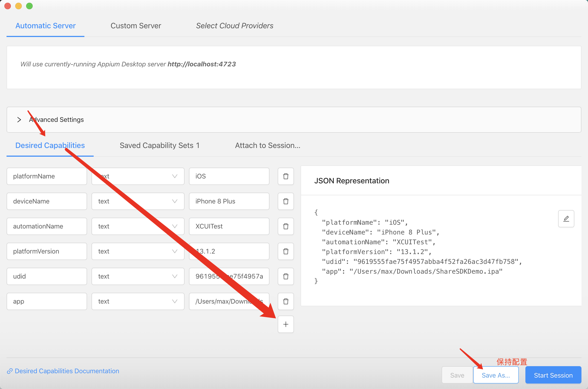The height and width of the screenshot is (389, 588).
Task: Switch to the Custom Server tab
Action: click(x=136, y=26)
